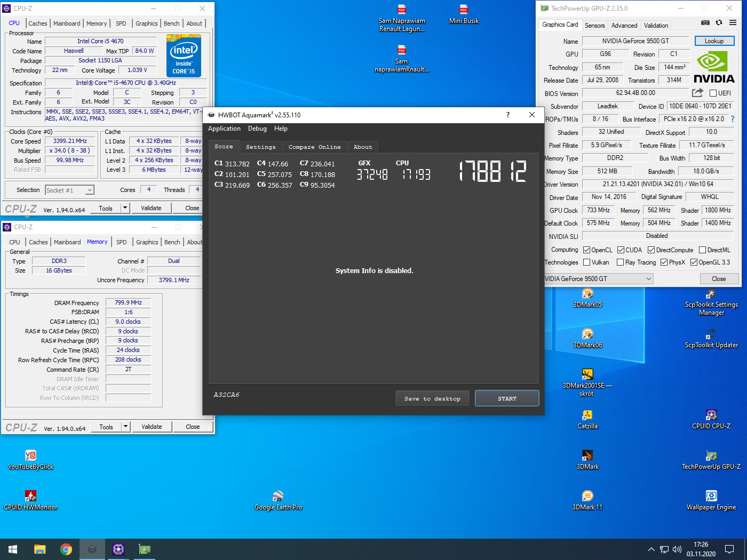Open Sam Naprawiam Renault Lagun PDF
The width and height of the screenshot is (747, 560).
(402, 18)
